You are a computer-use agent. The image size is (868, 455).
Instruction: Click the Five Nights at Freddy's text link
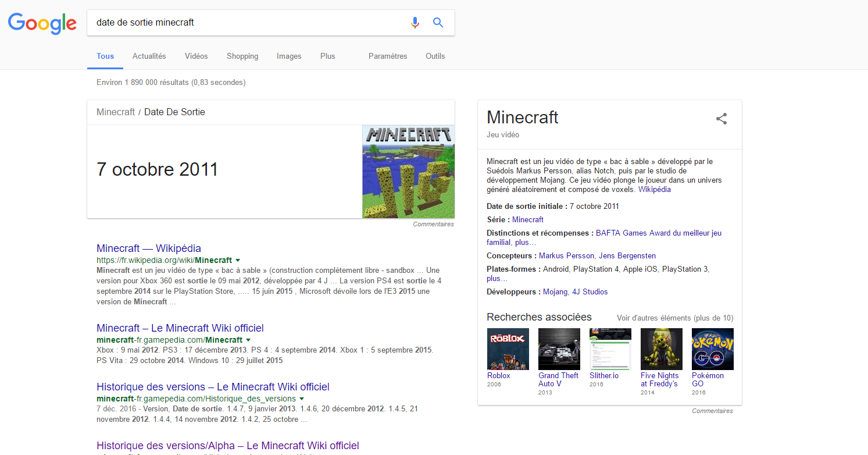[x=660, y=379]
